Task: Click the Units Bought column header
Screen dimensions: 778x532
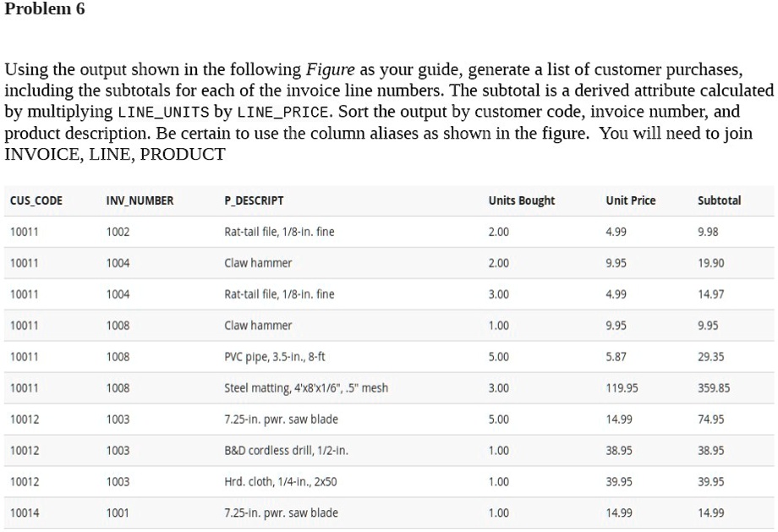Action: pyautogui.click(x=522, y=200)
